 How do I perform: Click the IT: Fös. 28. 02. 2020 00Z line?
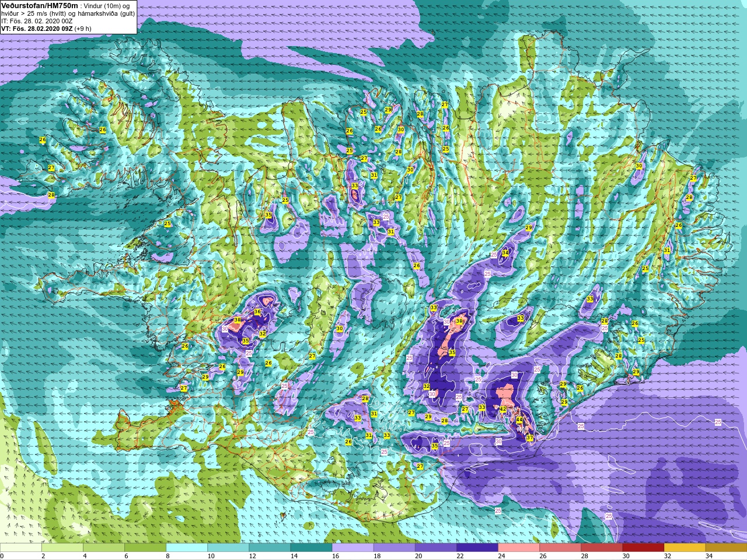(x=37, y=21)
